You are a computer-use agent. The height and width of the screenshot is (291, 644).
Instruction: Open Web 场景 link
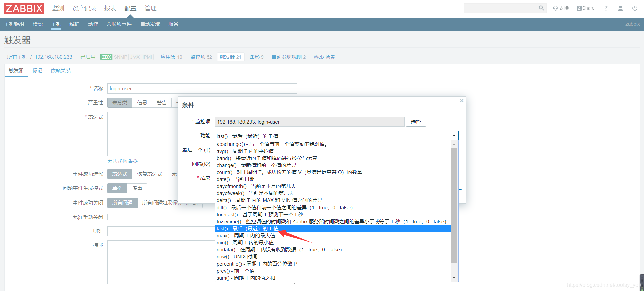coord(324,57)
